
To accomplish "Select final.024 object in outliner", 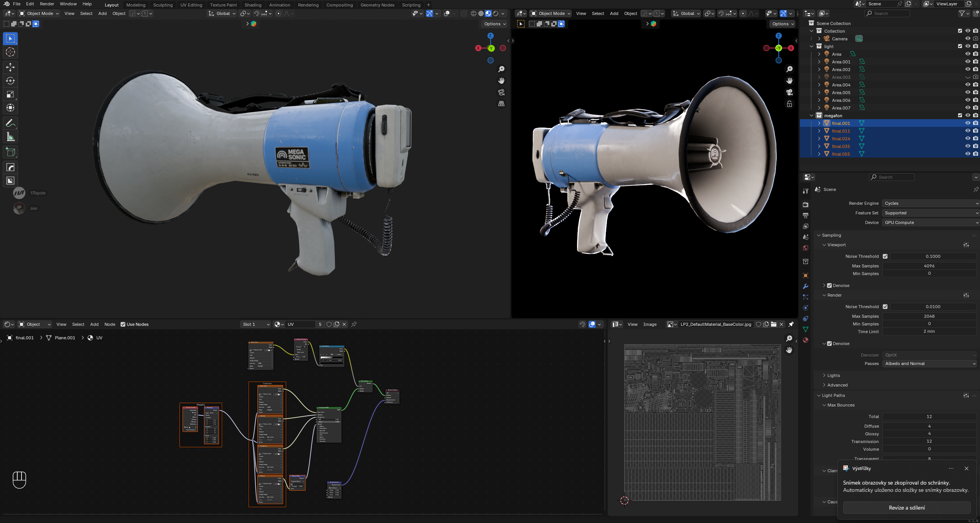I will (x=841, y=139).
